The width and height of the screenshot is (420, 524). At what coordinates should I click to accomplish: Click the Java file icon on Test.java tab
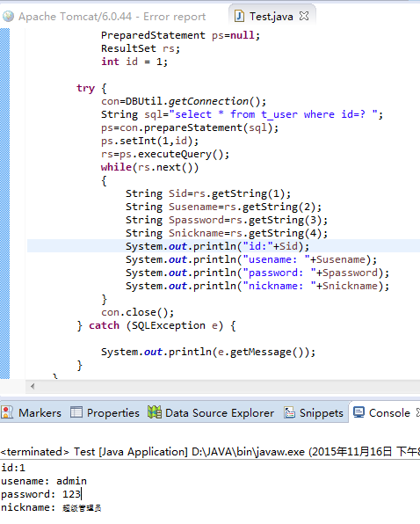239,16
